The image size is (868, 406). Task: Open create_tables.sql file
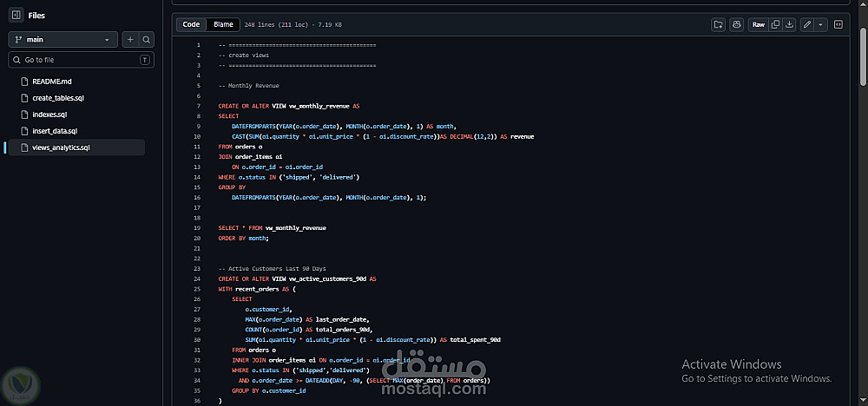click(x=58, y=98)
